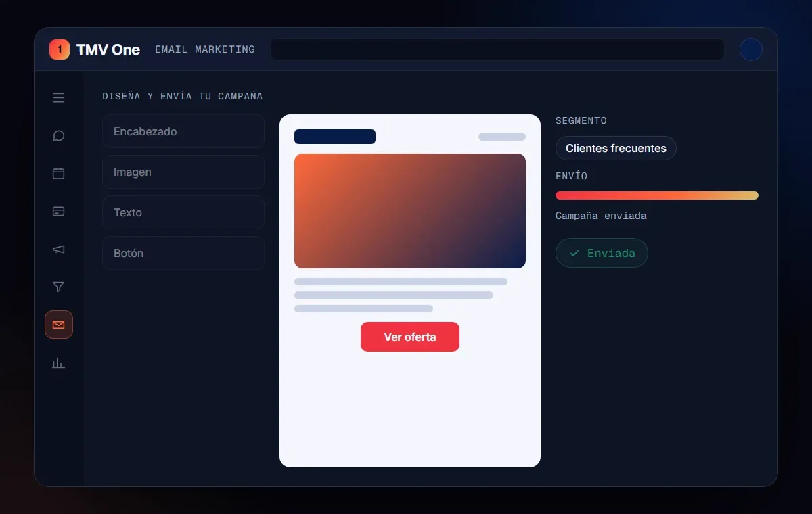Open the bar chart analytics icon
This screenshot has height=514, width=812.
59,363
